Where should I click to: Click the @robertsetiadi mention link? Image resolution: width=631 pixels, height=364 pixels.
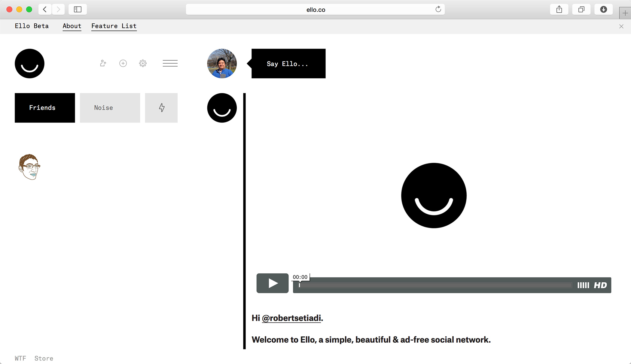291,317
